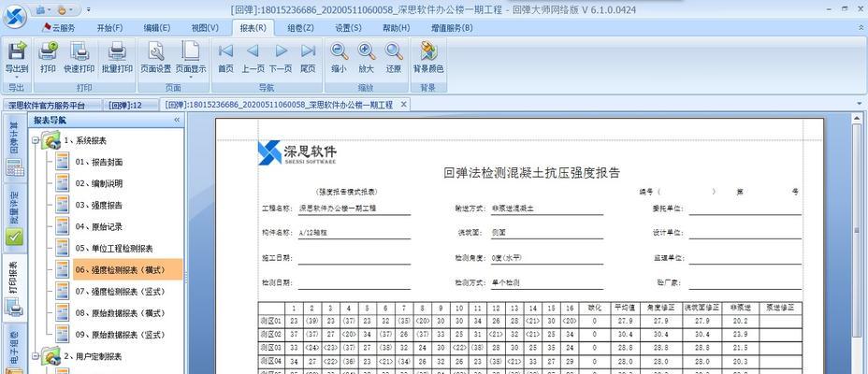Click the 快速打印 quick print icon

tap(80, 50)
